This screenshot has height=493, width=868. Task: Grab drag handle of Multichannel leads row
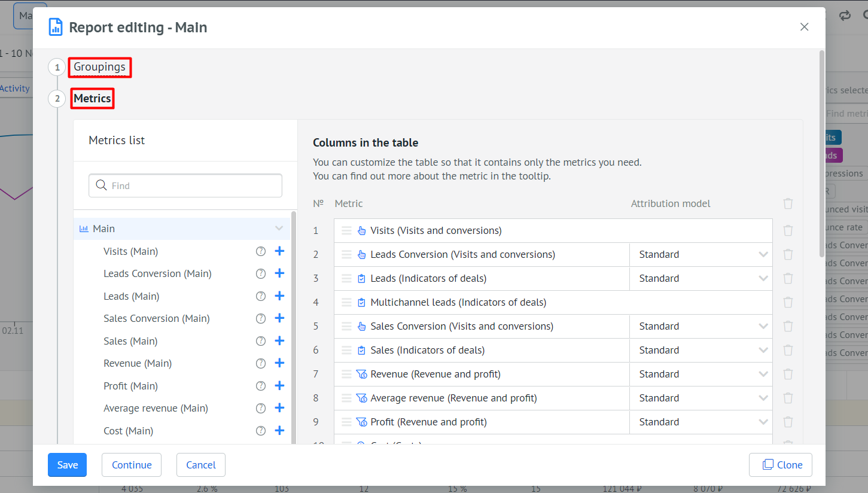346,302
